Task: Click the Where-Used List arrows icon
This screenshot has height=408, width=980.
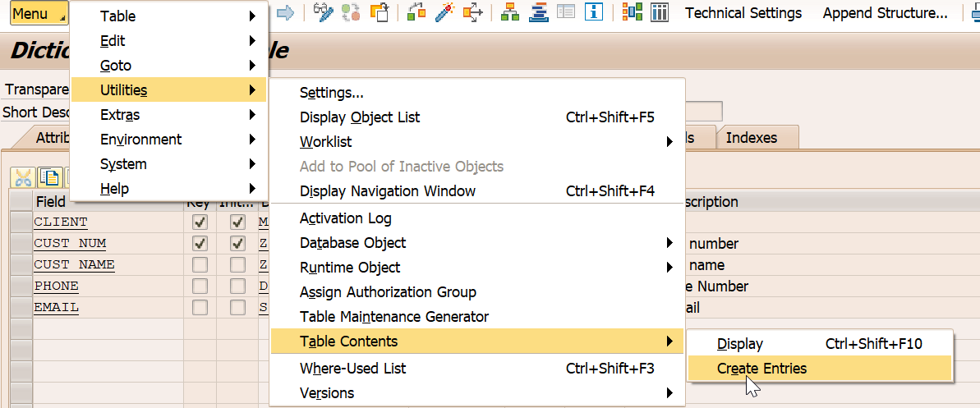Action: (x=475, y=12)
